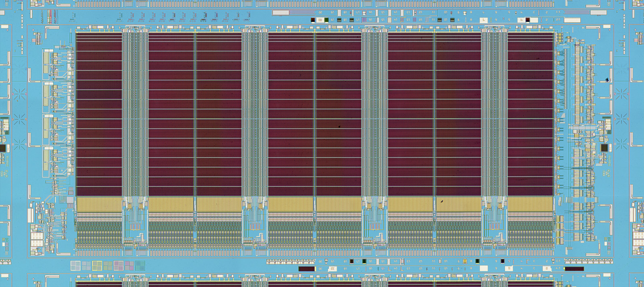
Task: Click the middle starburst alignment mark on right edge
Action: pyautogui.click(x=621, y=119)
